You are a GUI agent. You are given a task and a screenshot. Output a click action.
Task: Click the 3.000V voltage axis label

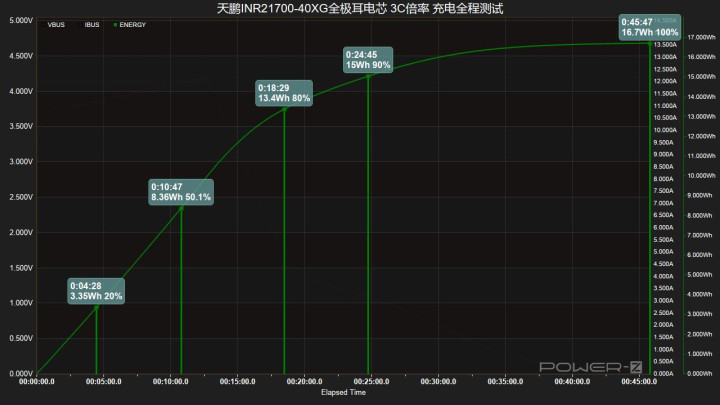pyautogui.click(x=21, y=162)
